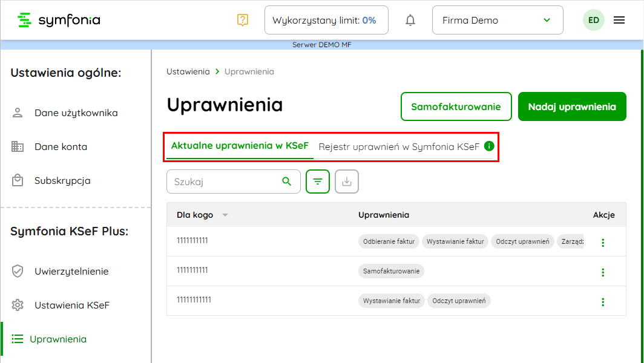
Task: Open actions menu for Samofakturowanie row
Action: pos(603,272)
